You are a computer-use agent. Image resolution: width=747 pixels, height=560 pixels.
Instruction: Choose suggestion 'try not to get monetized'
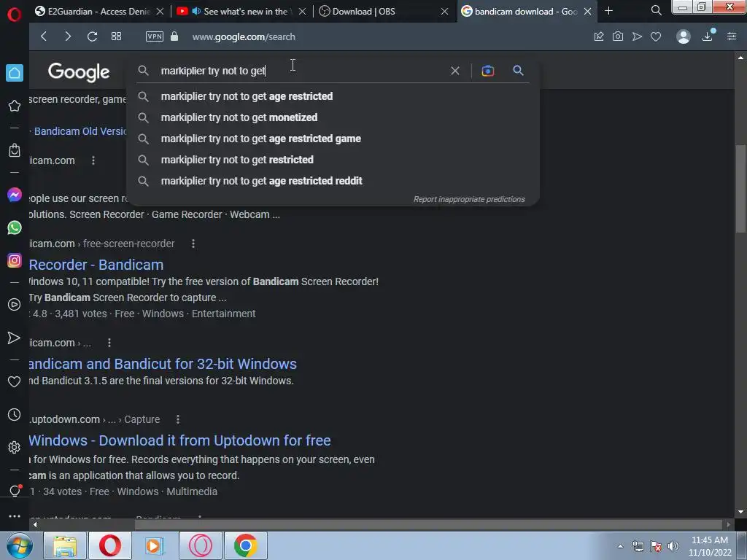point(239,117)
